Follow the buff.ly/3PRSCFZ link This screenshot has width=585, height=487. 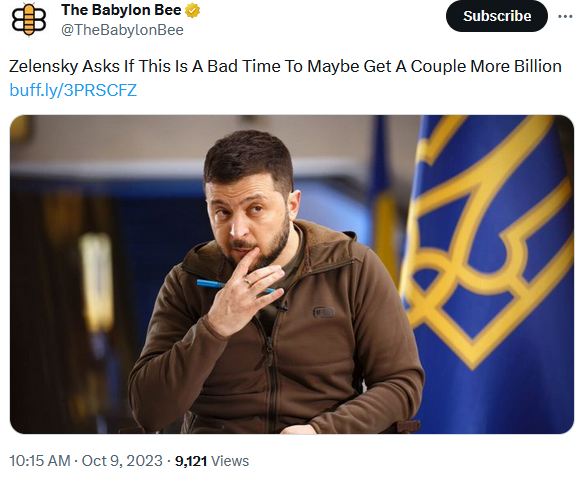[73, 90]
